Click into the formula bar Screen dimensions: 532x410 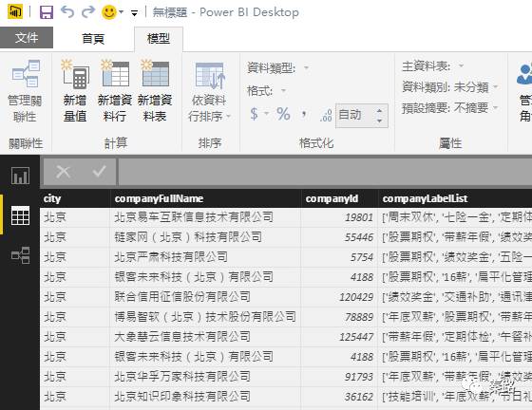click(x=325, y=172)
